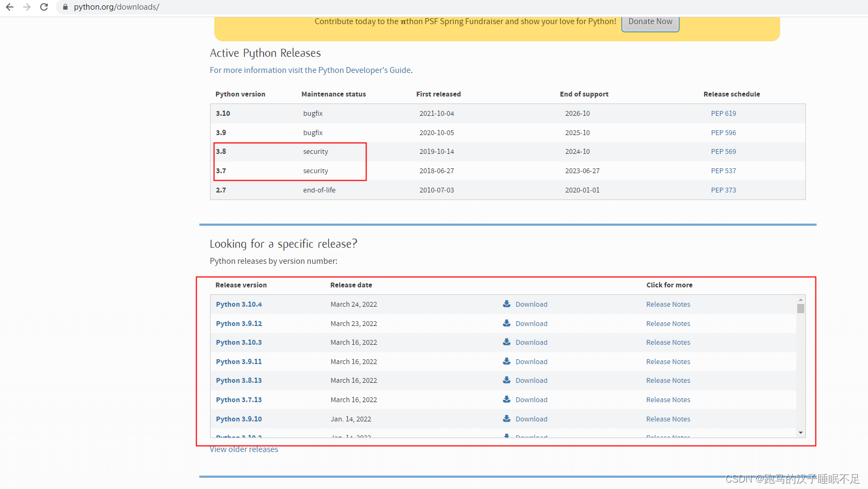Screen dimensions: 868x489
Task: Click download icon for Python 3.7.13
Action: click(506, 399)
